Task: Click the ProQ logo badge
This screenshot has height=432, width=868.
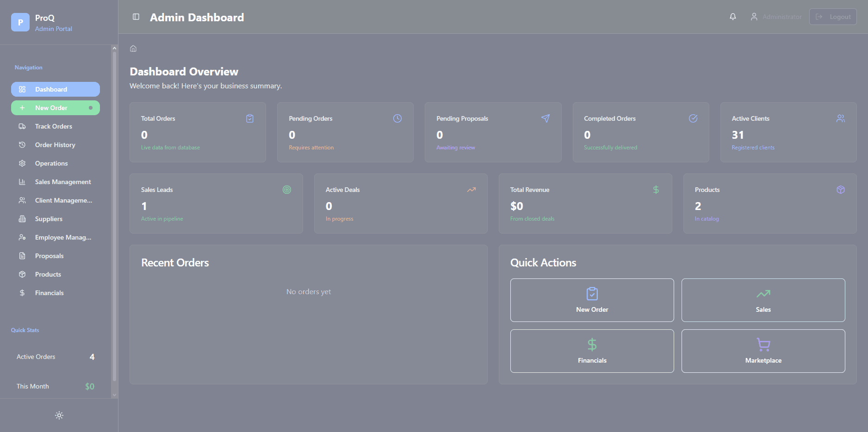Action: coord(20,22)
